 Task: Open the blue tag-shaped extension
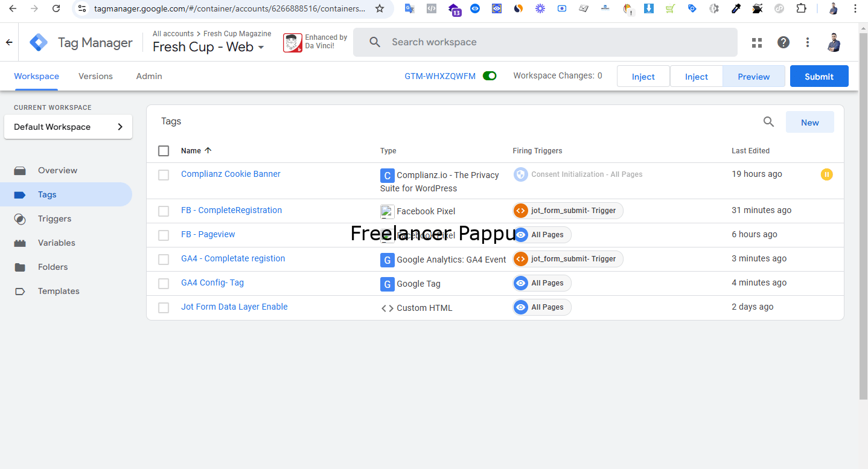(692, 8)
